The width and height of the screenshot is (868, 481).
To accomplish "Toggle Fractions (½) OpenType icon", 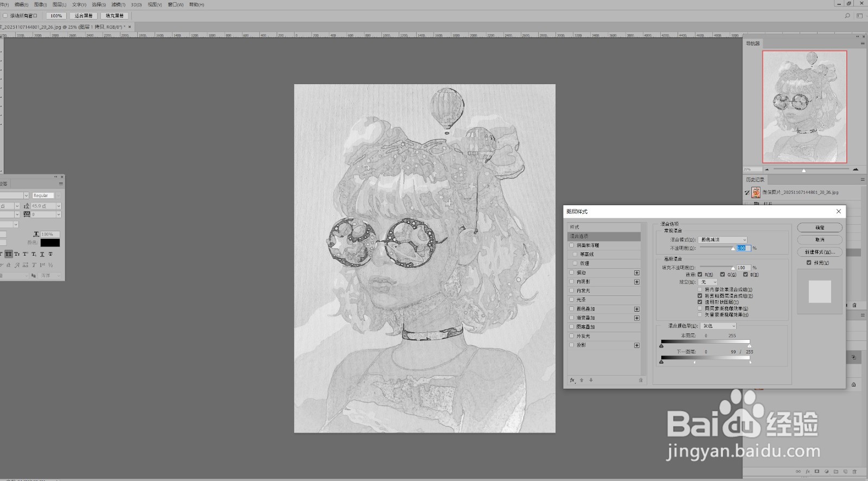I will [x=50, y=265].
